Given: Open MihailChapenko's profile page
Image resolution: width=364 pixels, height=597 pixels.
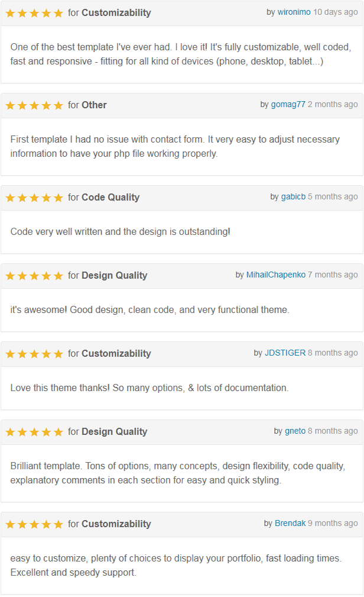Looking at the screenshot, I should click(x=276, y=275).
